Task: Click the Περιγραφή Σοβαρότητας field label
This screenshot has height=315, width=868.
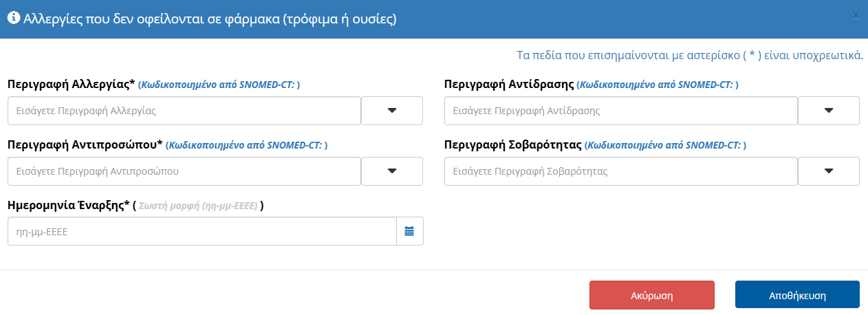Action: point(513,145)
